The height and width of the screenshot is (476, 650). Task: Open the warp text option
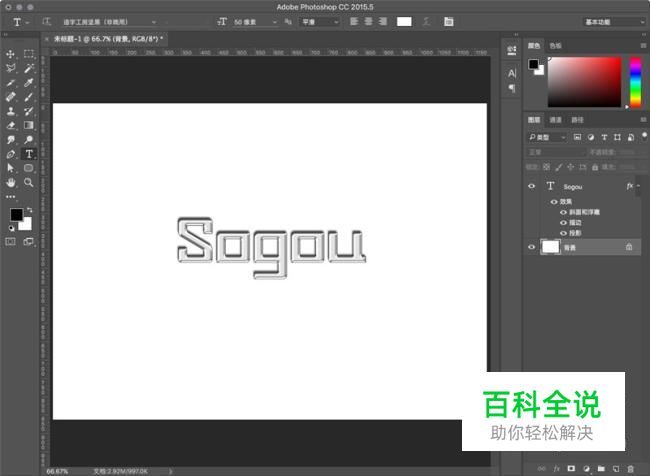pos(426,22)
